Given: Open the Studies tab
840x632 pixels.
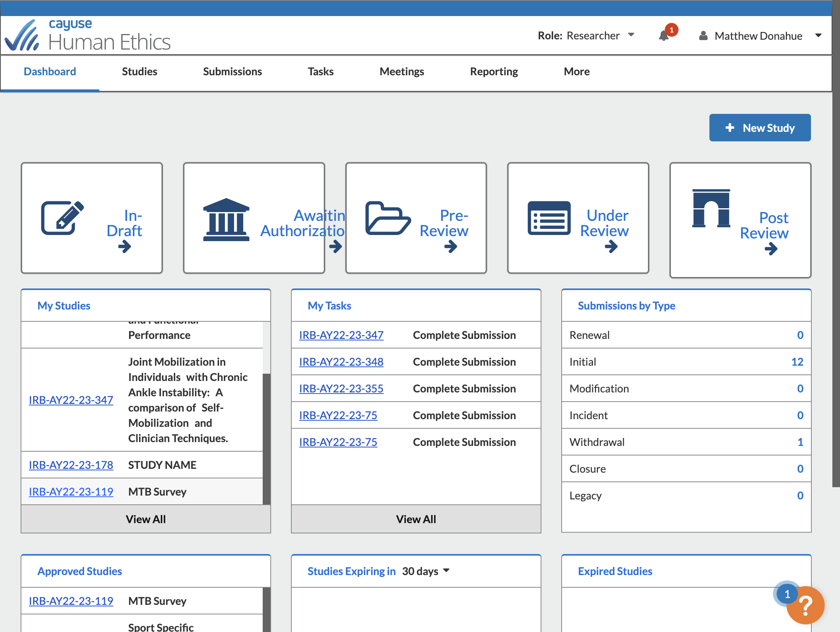Looking at the screenshot, I should (139, 72).
